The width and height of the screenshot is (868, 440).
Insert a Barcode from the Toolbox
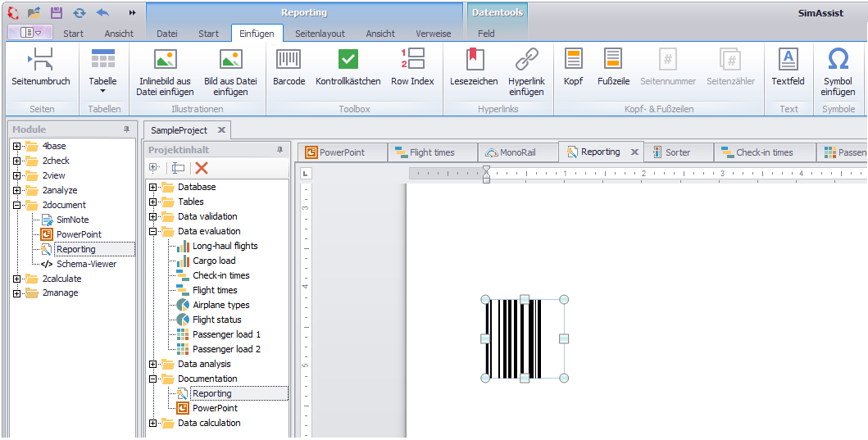pos(289,67)
